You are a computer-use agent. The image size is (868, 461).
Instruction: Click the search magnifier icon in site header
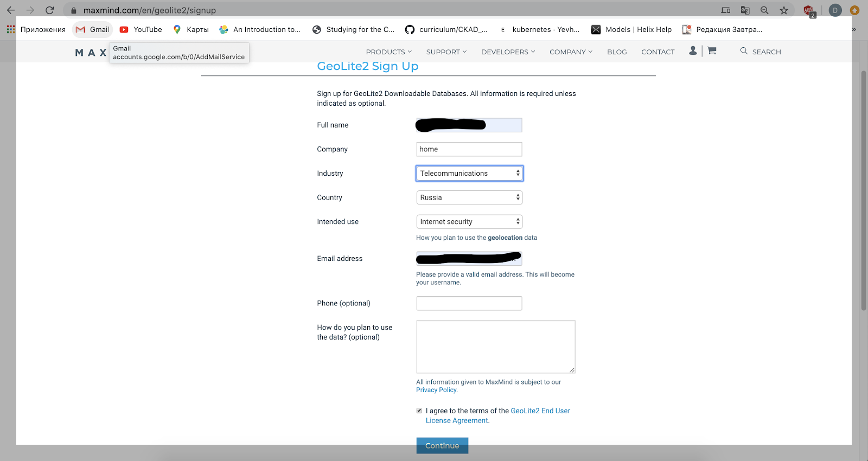click(x=744, y=51)
